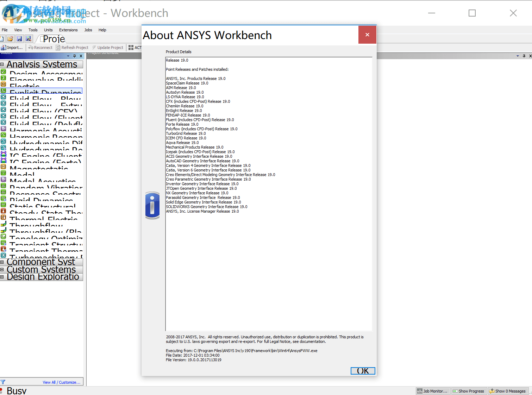The height and width of the screenshot is (395, 532).
Task: Click the Electric analysis system icon
Action: click(4, 84)
